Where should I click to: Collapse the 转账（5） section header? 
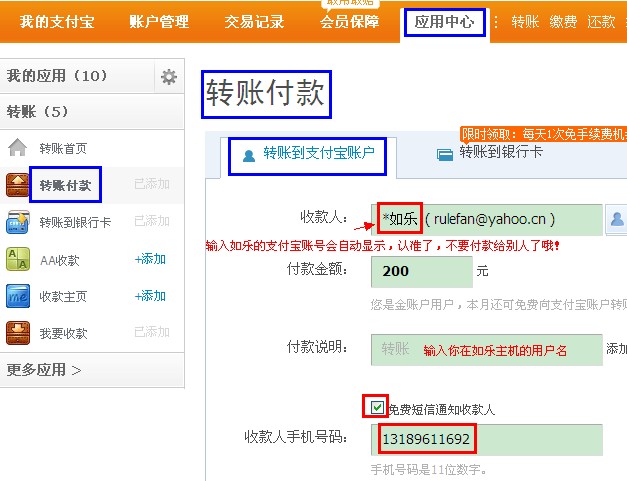(x=92, y=112)
